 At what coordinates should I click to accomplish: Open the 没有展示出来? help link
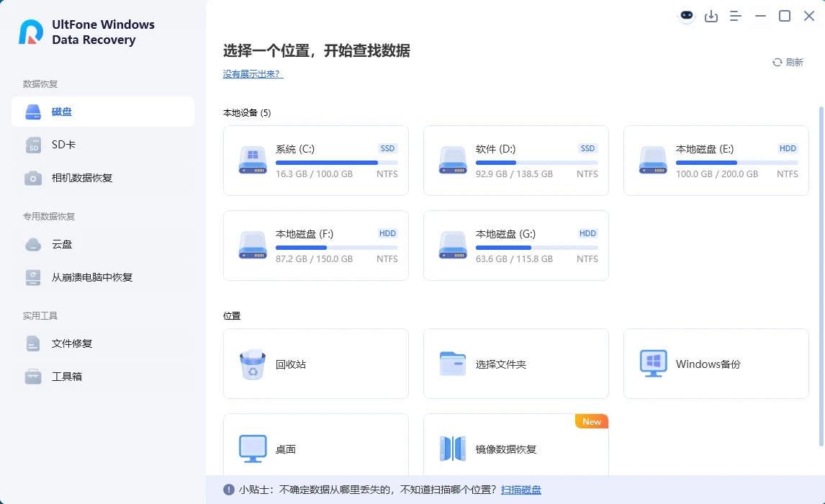point(252,73)
